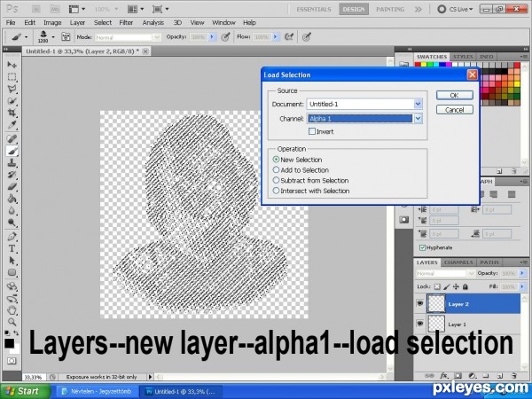Click the black foreground color swatch
The image size is (532, 399).
9,343
